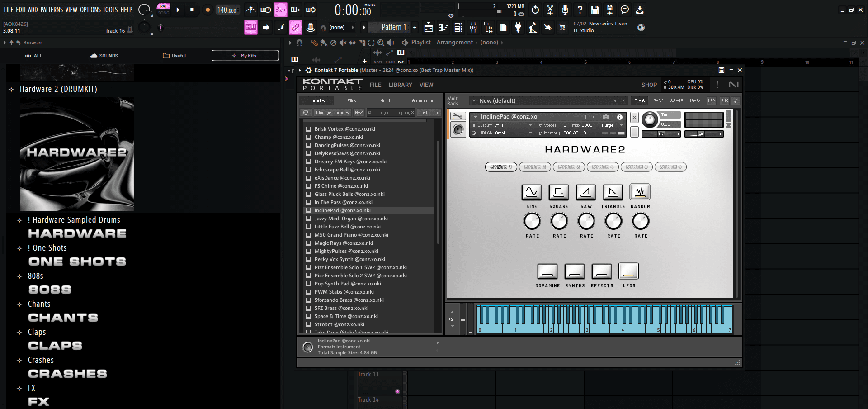Arm the Record button
Image resolution: width=868 pixels, height=409 pixels.
coord(208,10)
